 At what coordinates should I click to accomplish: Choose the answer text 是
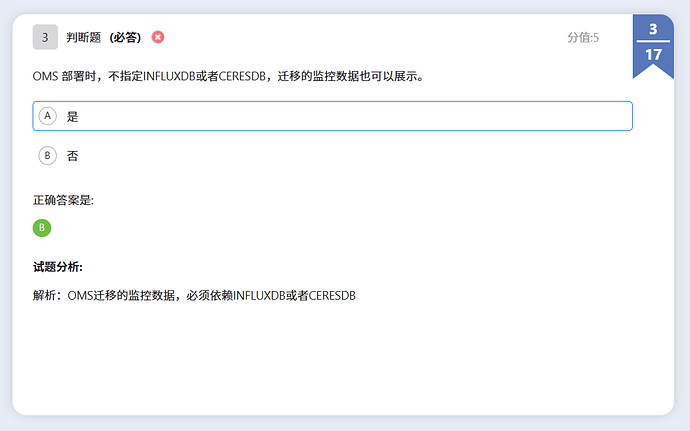72,116
